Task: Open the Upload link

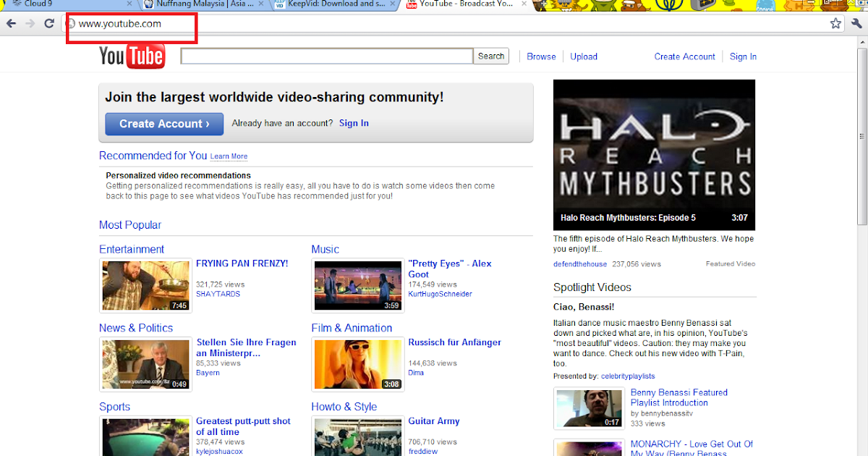Action: [x=584, y=56]
